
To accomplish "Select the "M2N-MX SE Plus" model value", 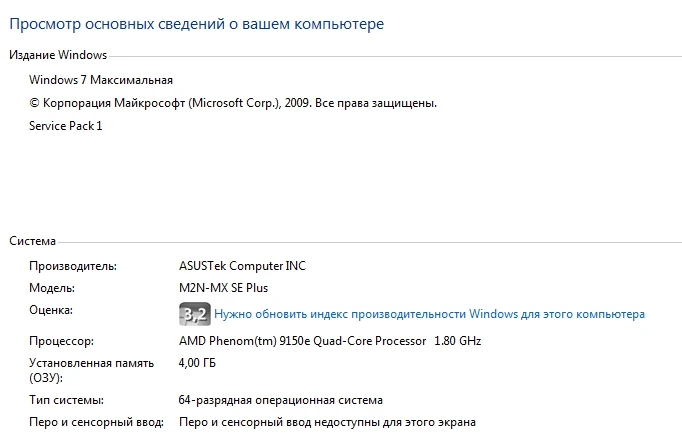I will (x=223, y=288).
